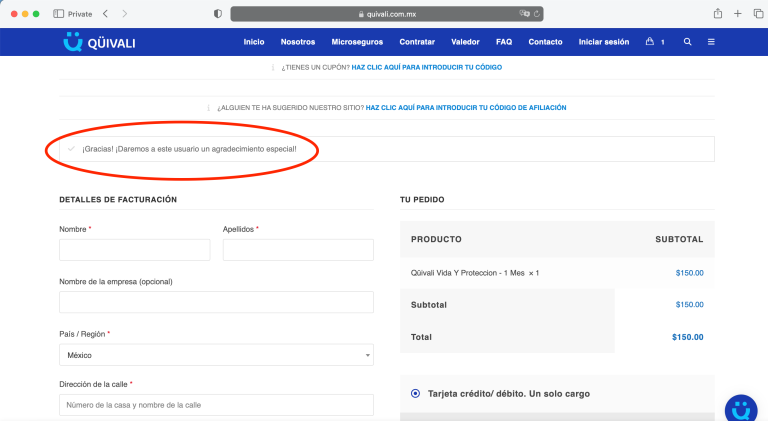Select Tarjeta crédito/débito radio option
Viewport: 768px width, 421px height.
point(415,394)
